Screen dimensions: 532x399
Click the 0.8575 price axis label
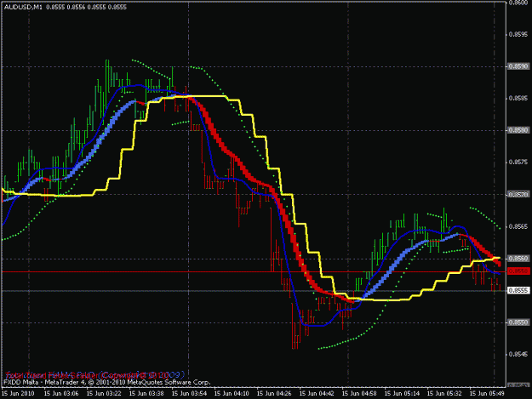[518, 162]
